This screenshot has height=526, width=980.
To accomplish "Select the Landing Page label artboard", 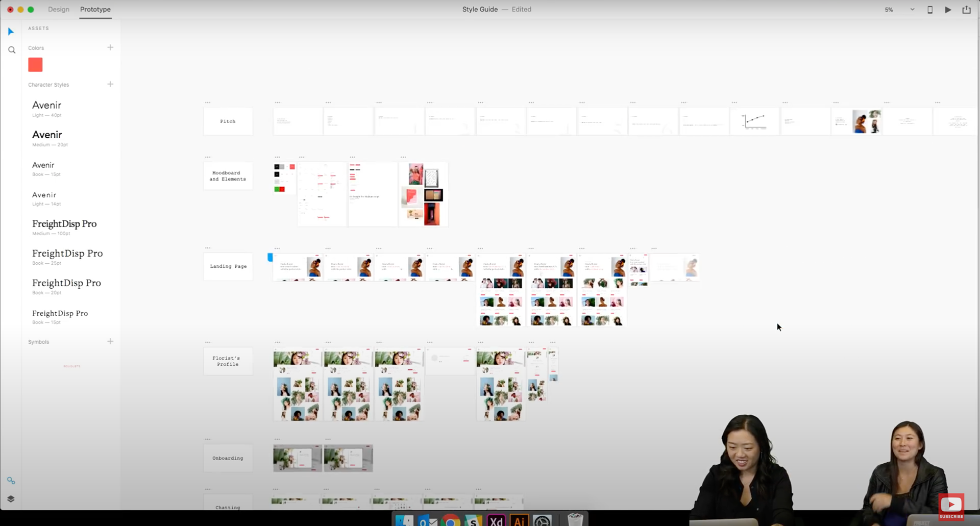I will [228, 266].
